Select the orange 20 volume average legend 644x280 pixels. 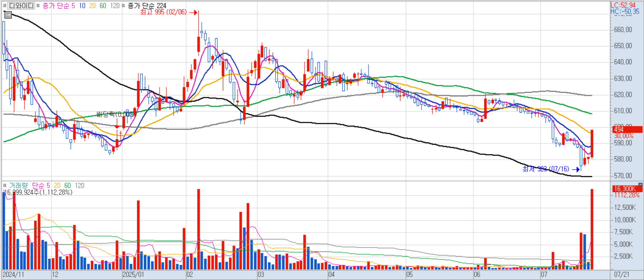coord(57,185)
